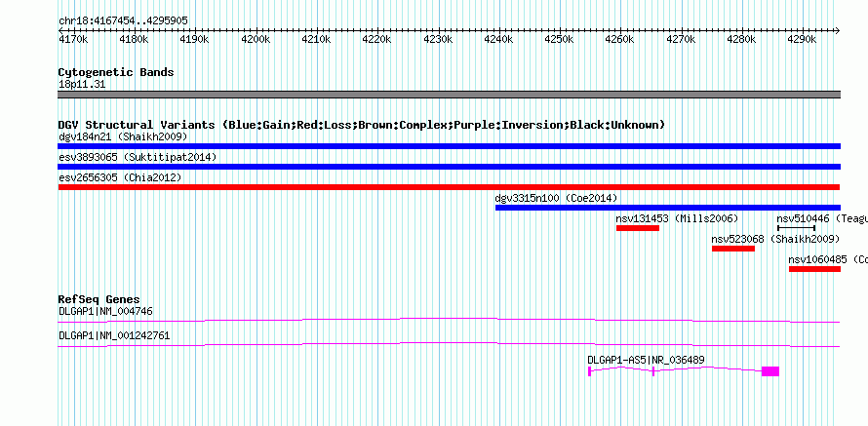Click the Cytogenetic Bands track title
The image size is (868, 426).
coord(116,72)
